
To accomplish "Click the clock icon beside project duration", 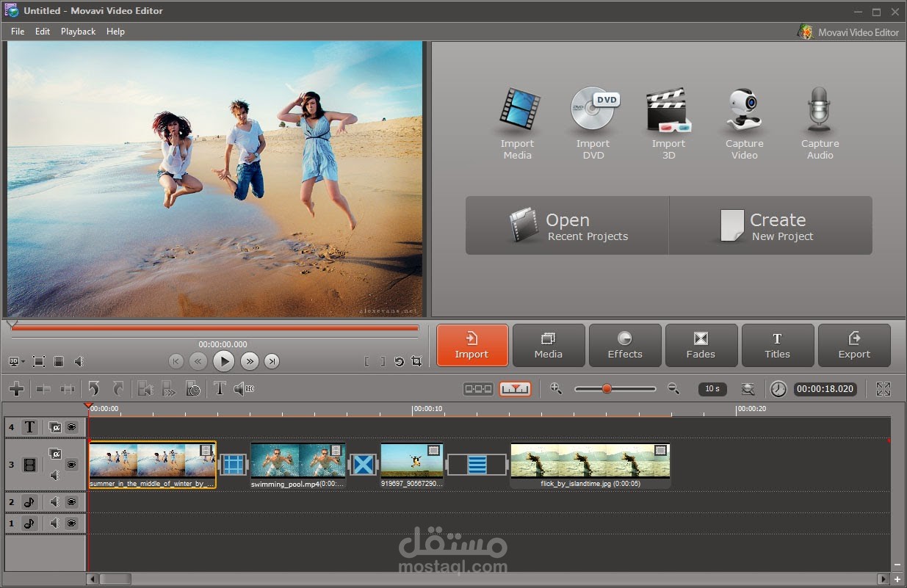I will point(778,389).
